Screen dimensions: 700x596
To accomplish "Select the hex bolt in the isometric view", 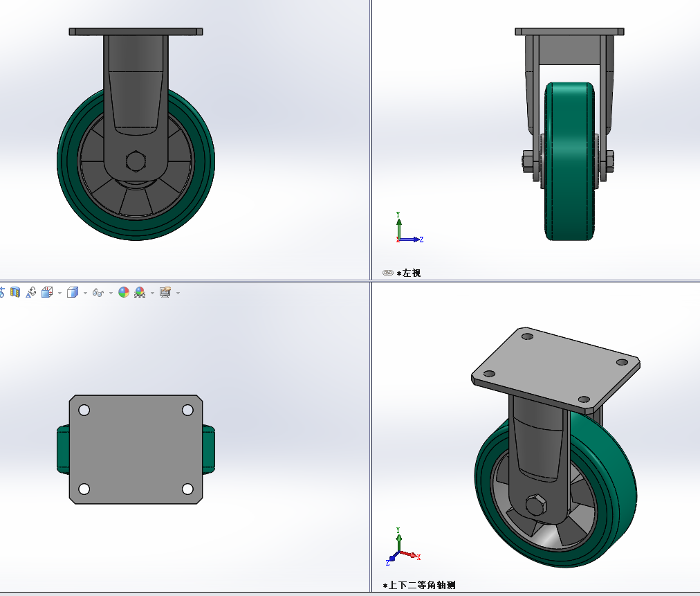I will point(535,505).
